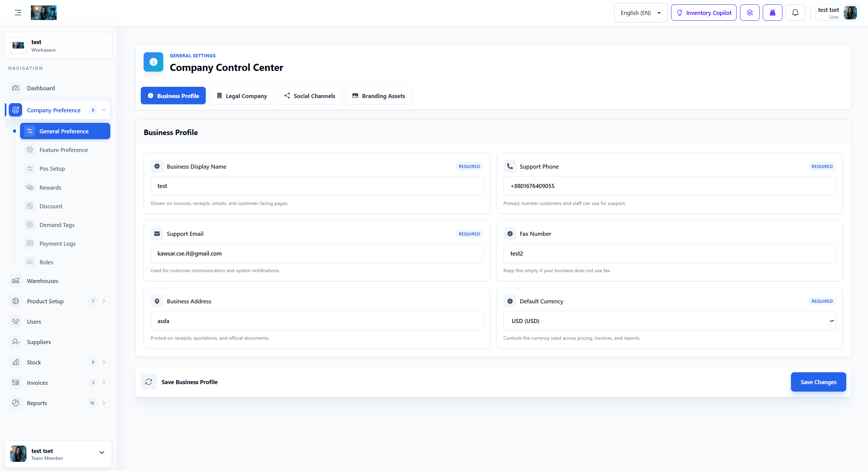Expand test tset Team Member dropdown
Viewport: 868px width, 471px height.
[102, 453]
